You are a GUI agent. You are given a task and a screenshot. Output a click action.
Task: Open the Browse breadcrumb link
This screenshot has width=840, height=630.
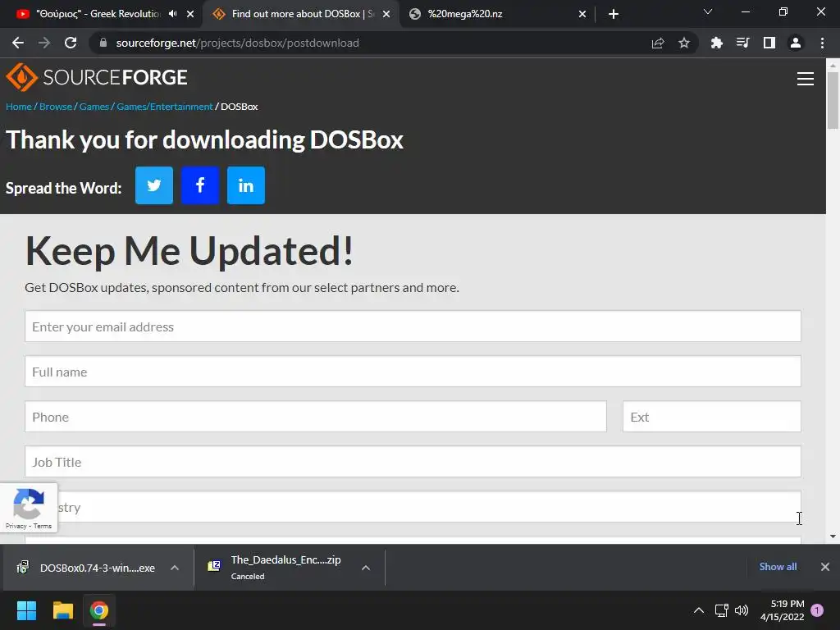(55, 107)
